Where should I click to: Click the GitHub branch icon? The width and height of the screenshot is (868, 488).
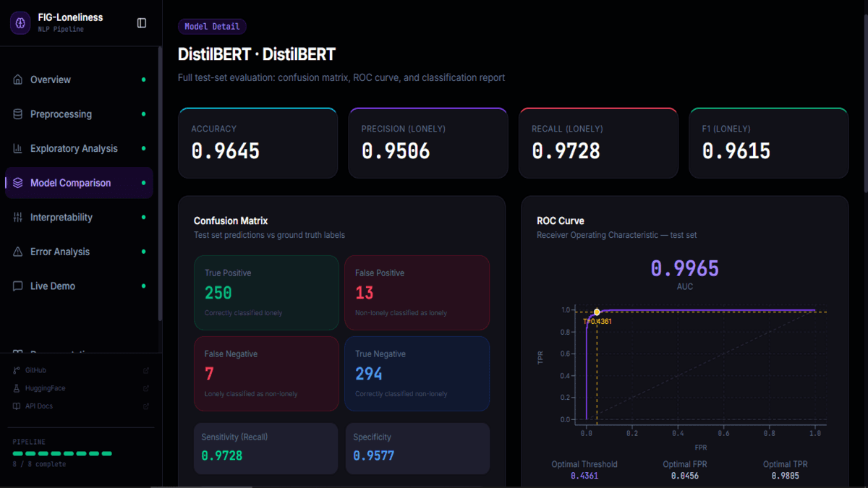point(17,370)
